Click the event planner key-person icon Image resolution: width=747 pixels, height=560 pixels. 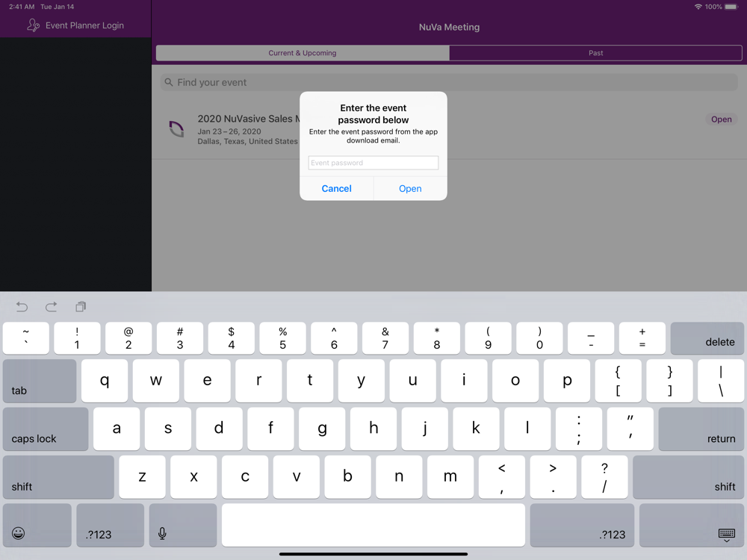point(33,25)
